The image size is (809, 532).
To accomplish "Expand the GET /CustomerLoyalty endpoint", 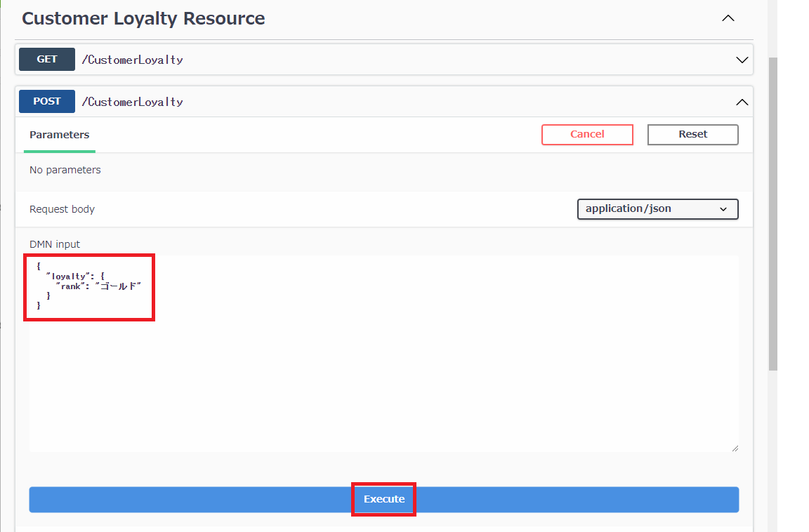I will click(742, 60).
